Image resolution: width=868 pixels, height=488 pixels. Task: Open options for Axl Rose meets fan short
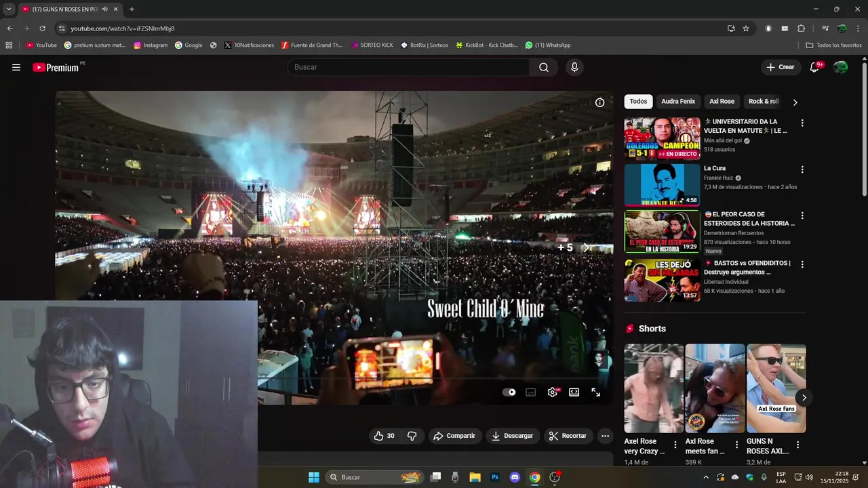tap(736, 445)
